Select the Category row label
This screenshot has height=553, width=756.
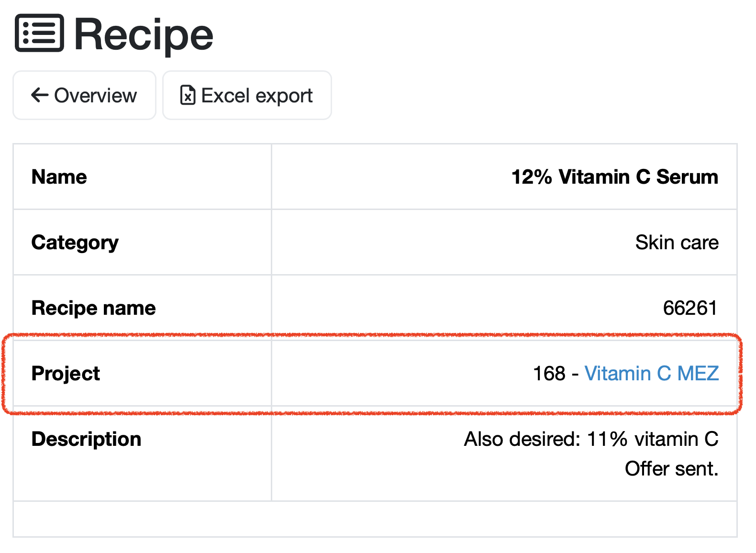(75, 243)
